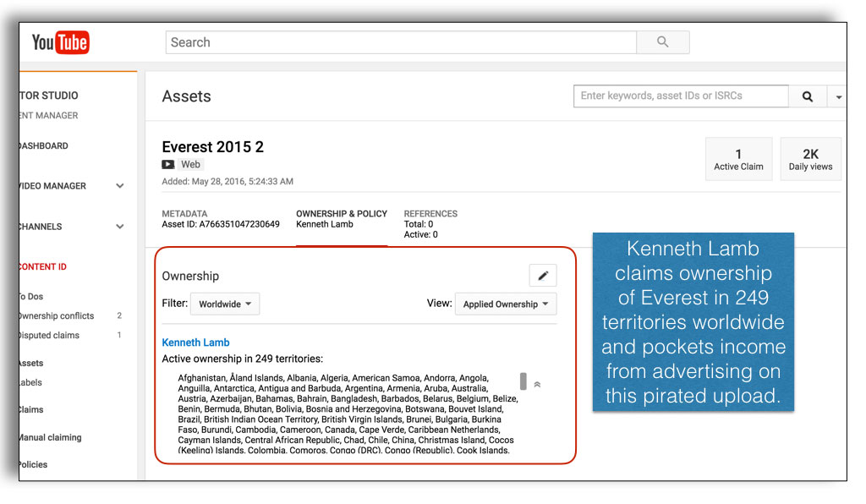The height and width of the screenshot is (504, 866).
Task: Click the 2K Daily views button
Action: 810,159
